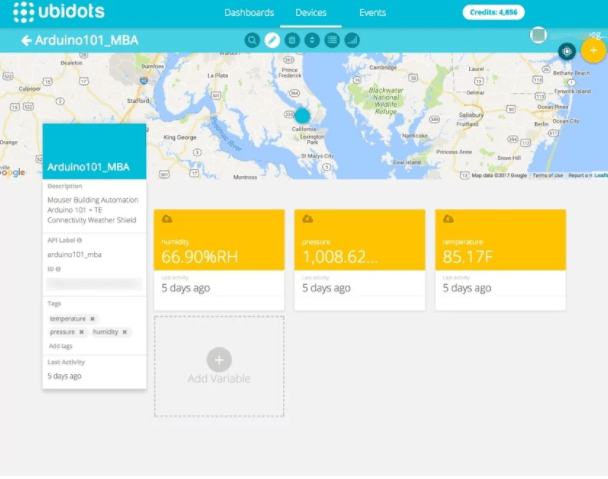Image resolution: width=608 pixels, height=479 pixels.
Task: Click pressure card's '5 days ago' text
Action: (326, 288)
